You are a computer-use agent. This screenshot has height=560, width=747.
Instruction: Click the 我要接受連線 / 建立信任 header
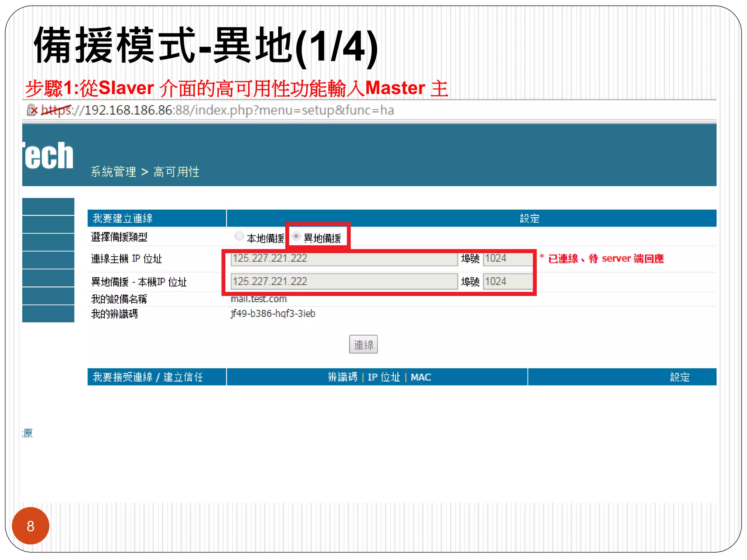157,377
